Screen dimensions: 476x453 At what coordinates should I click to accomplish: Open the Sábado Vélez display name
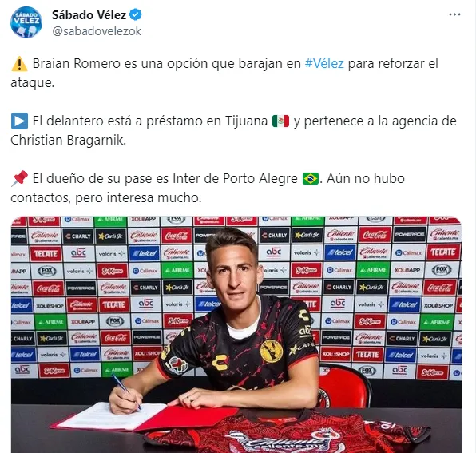[89, 15]
